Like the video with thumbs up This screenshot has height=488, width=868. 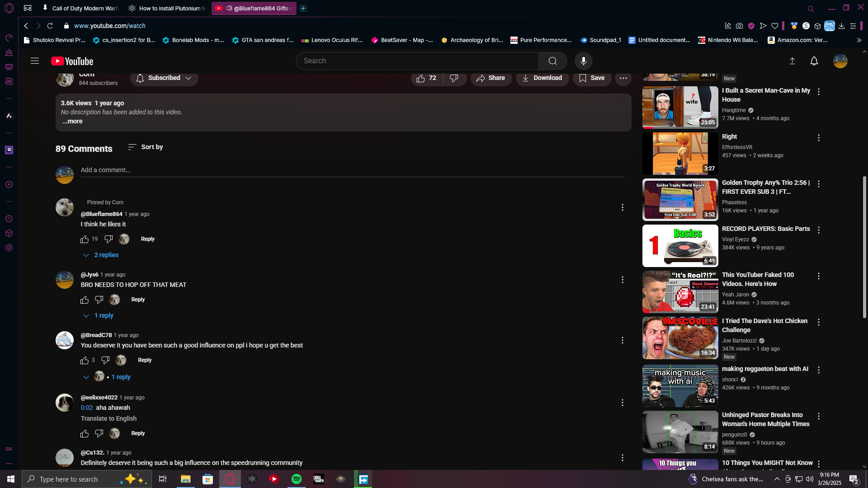pos(421,78)
